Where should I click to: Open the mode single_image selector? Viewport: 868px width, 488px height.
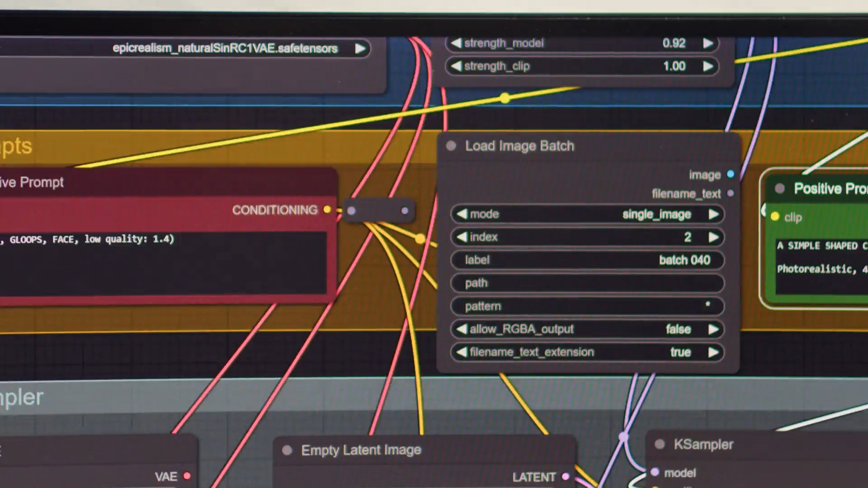click(588, 214)
